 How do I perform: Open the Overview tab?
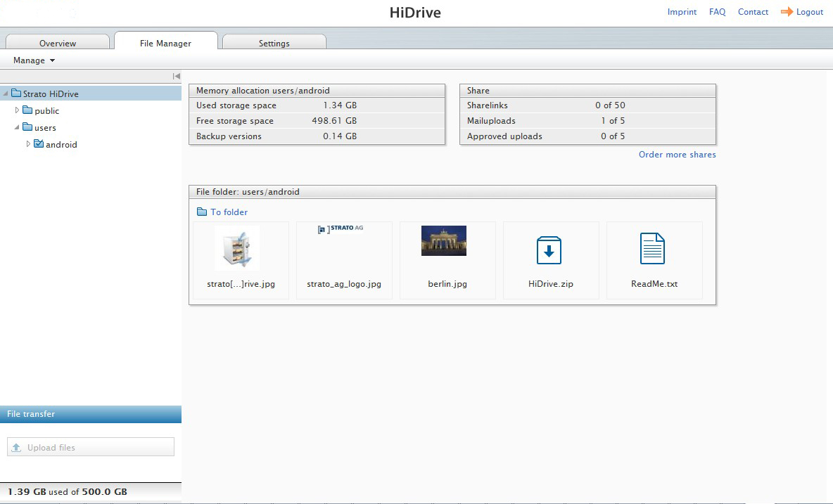click(x=58, y=43)
